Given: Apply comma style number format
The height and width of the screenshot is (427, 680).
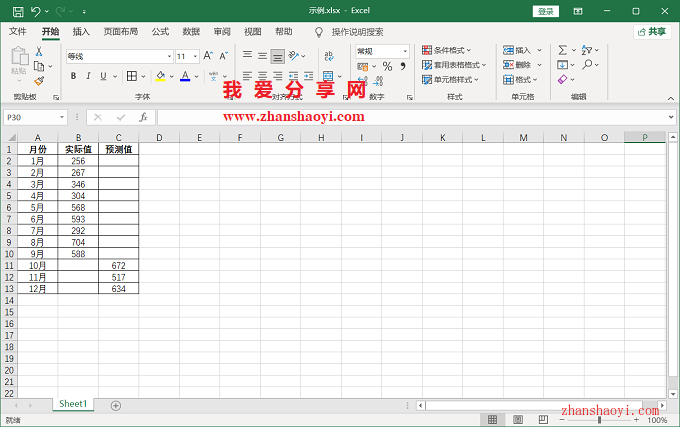Looking at the screenshot, I should (403, 66).
